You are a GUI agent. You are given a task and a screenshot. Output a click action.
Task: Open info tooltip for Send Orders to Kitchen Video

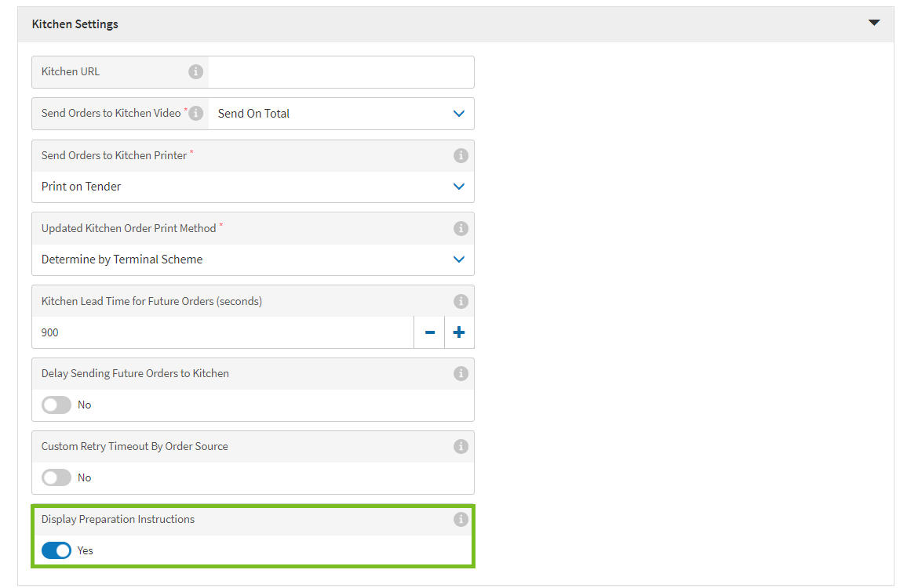[196, 112]
